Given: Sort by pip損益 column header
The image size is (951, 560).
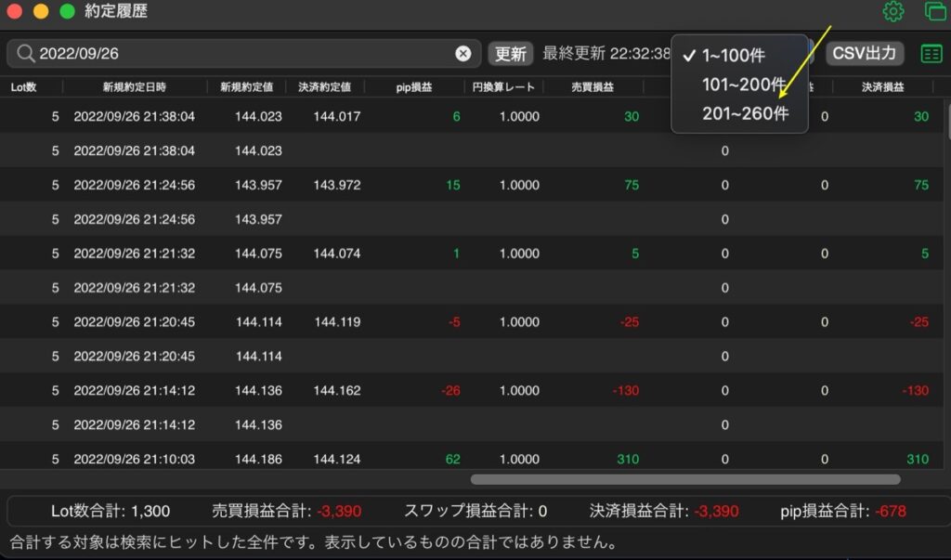Looking at the screenshot, I should [x=413, y=87].
